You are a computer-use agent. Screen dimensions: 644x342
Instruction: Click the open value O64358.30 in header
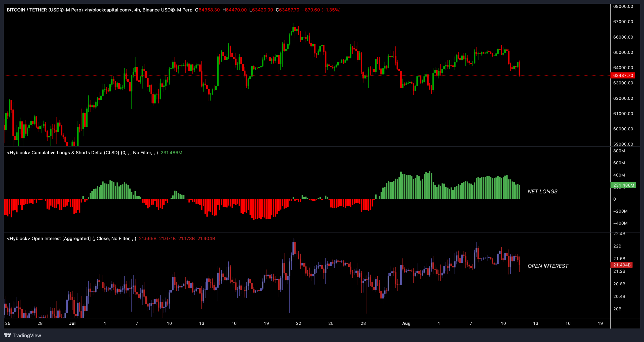point(207,10)
